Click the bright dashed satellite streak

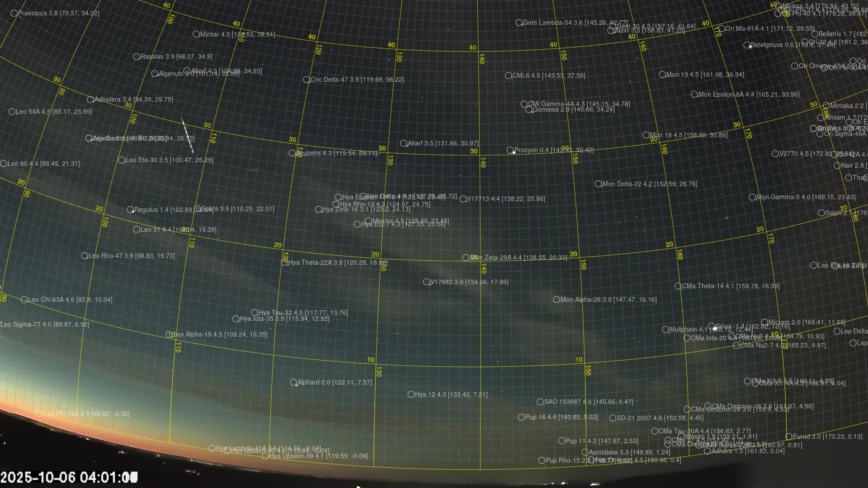pyautogui.click(x=188, y=136)
